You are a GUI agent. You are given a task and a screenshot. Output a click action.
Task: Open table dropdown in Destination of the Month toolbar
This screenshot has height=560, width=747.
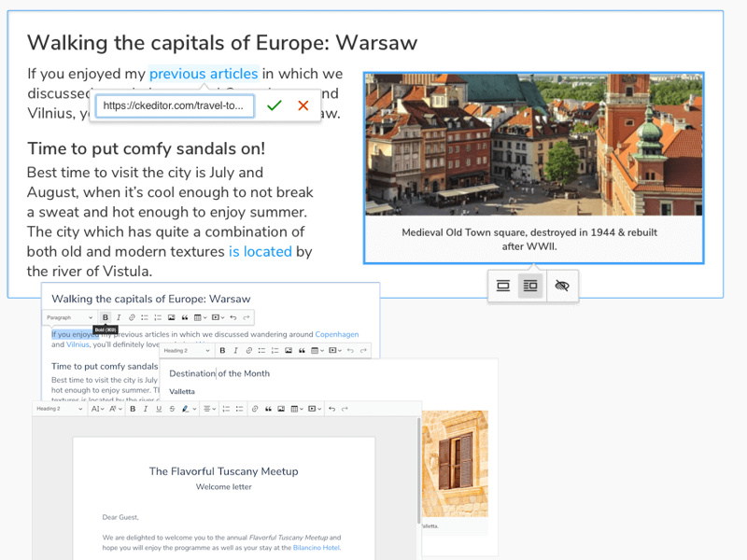pyautogui.click(x=317, y=351)
